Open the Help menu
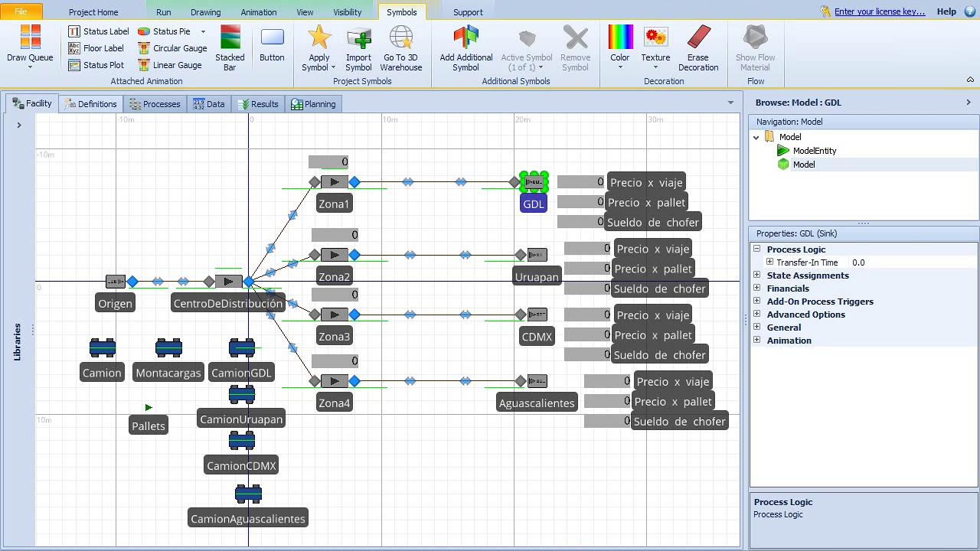Image resolution: width=980 pixels, height=551 pixels. coord(946,11)
